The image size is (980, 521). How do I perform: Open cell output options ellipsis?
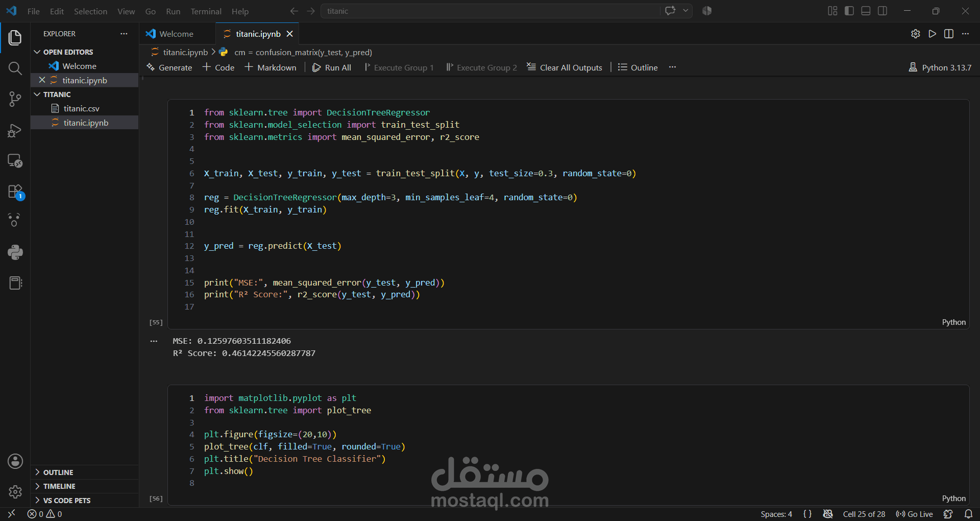pyautogui.click(x=154, y=341)
